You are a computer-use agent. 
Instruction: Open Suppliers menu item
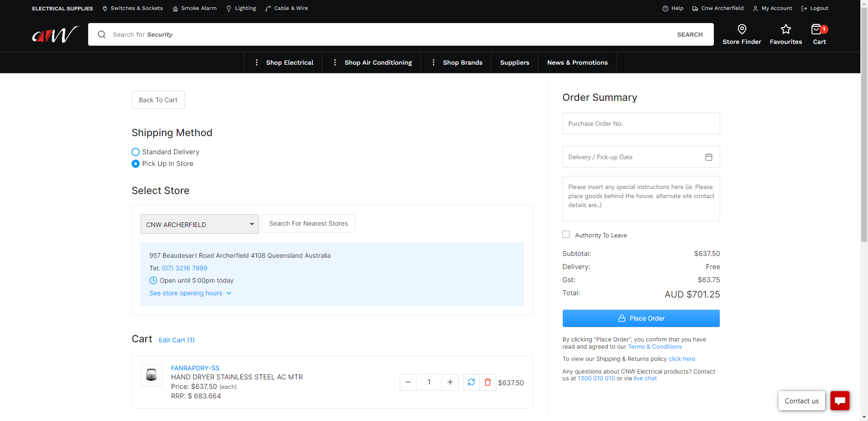coord(514,62)
